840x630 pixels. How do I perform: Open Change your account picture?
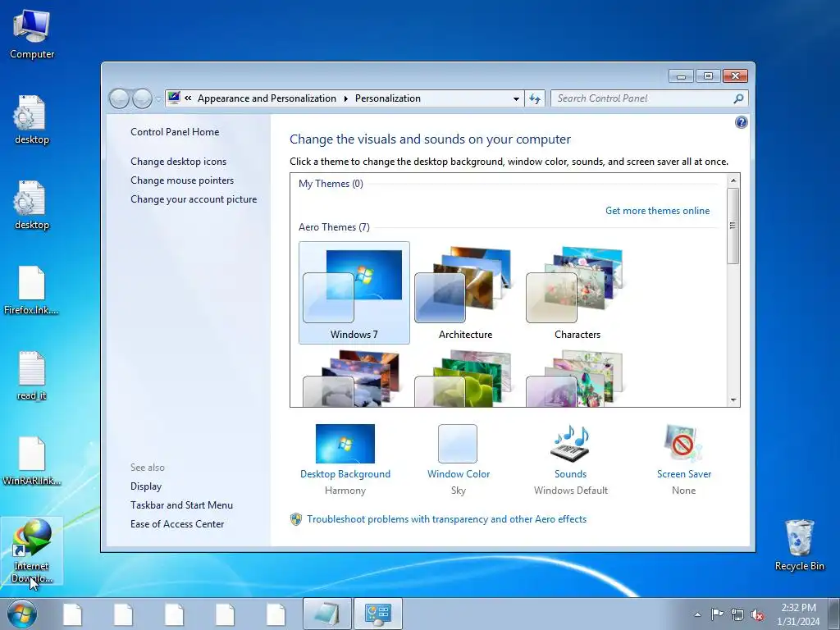point(194,199)
